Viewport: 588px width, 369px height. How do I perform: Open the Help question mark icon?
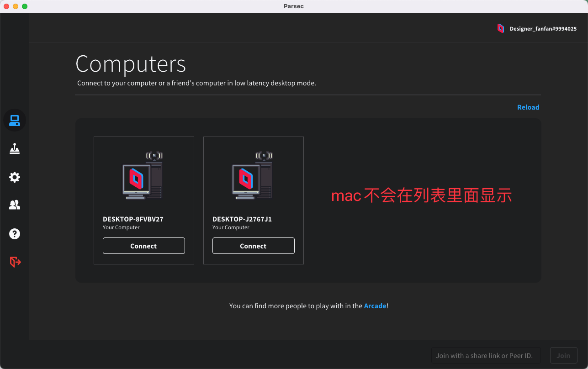point(15,234)
